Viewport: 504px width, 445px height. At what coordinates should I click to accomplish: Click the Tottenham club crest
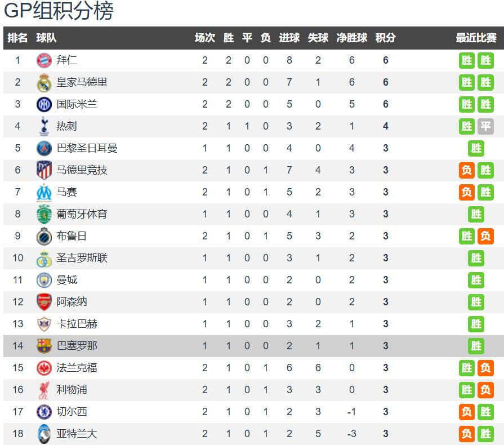tap(44, 126)
